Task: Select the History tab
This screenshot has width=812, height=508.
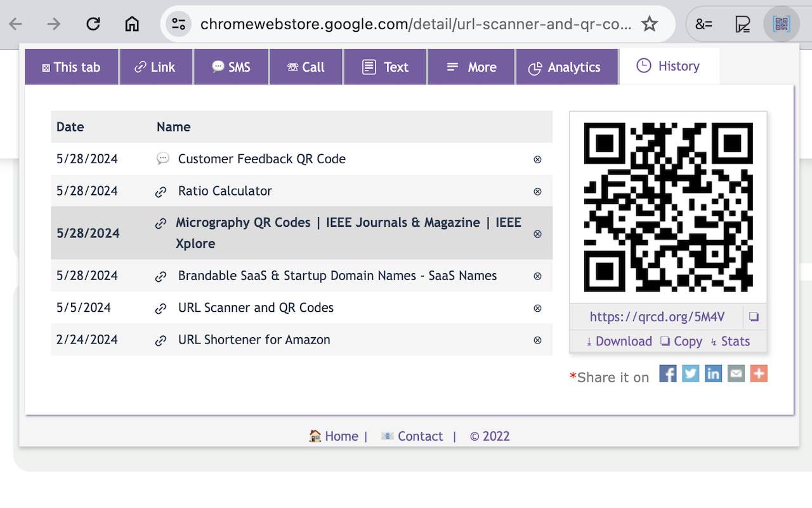Action: pyautogui.click(x=669, y=66)
